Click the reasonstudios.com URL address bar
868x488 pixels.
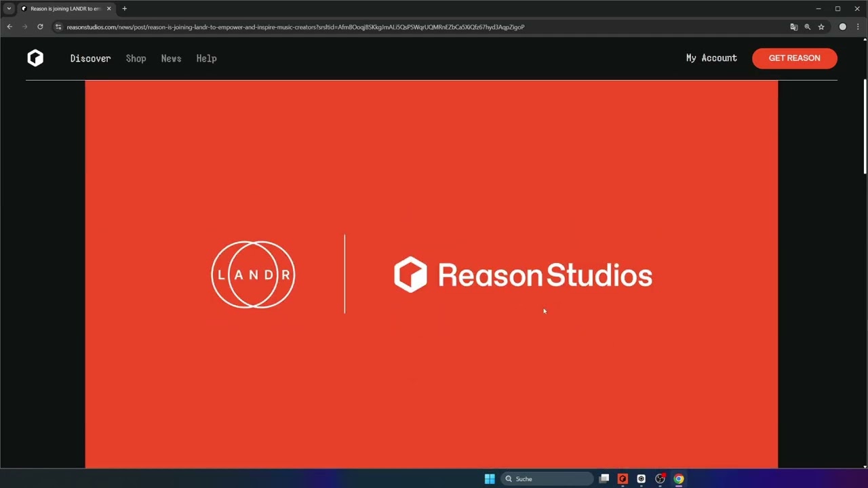point(295,27)
